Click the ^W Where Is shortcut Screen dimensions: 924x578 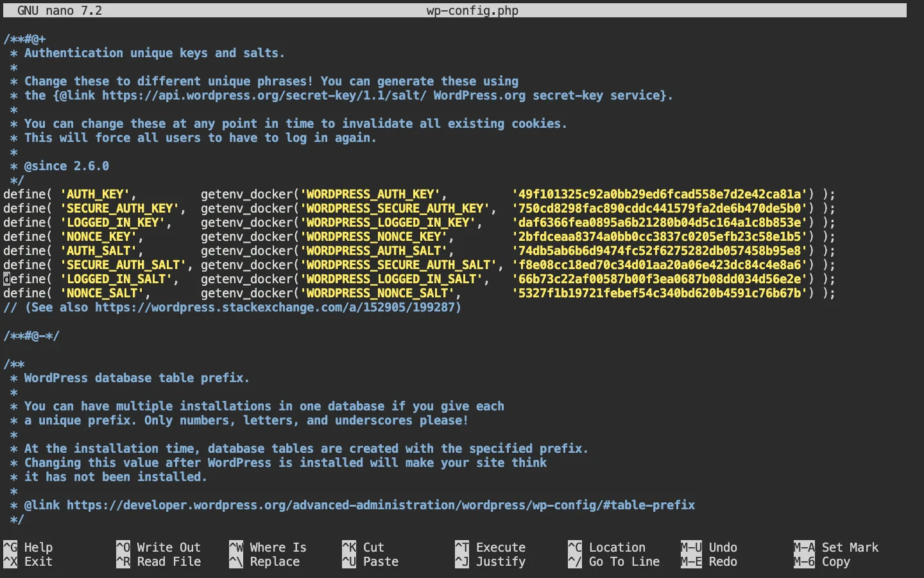click(268, 547)
